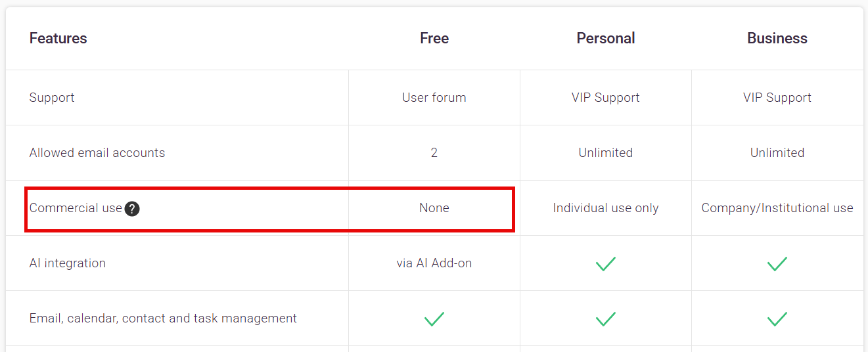Viewport: 868px width, 352px height.
Task: Click the User forum text under Free
Action: click(x=434, y=98)
